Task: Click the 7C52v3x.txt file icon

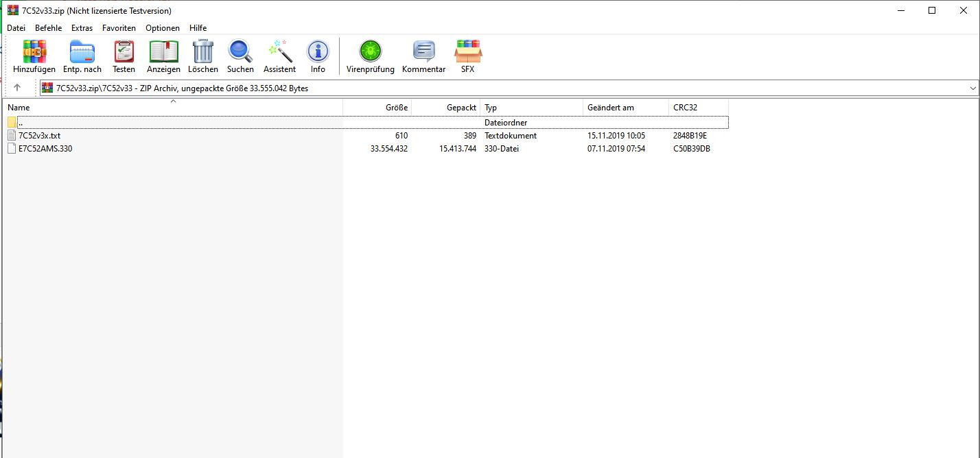Action: click(12, 136)
